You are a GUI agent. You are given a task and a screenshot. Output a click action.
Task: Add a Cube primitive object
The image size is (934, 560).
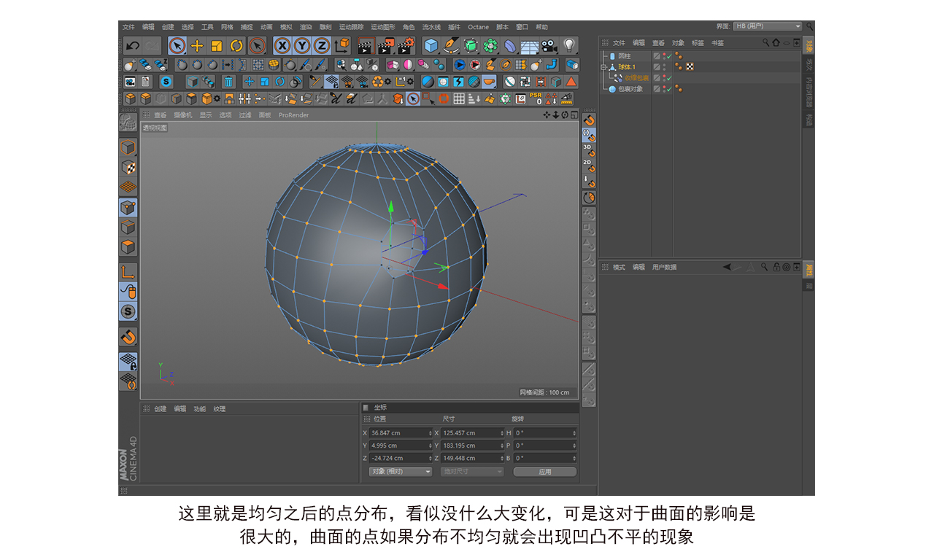click(431, 45)
